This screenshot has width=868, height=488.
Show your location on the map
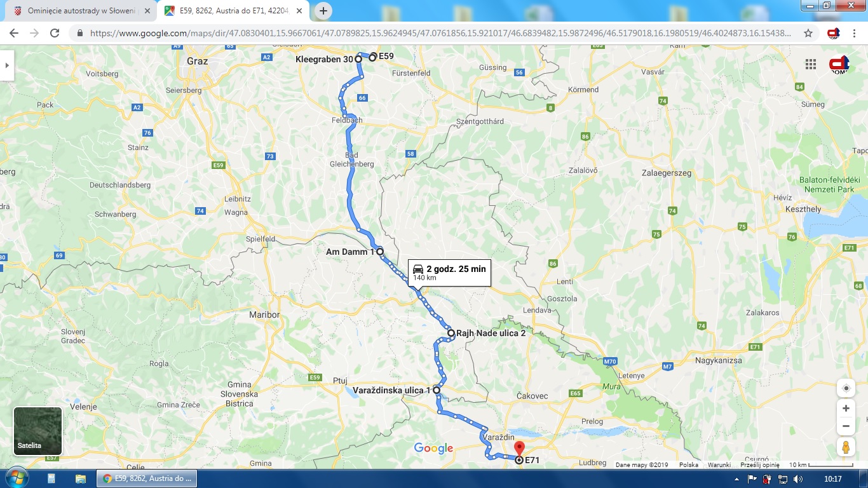[846, 388]
